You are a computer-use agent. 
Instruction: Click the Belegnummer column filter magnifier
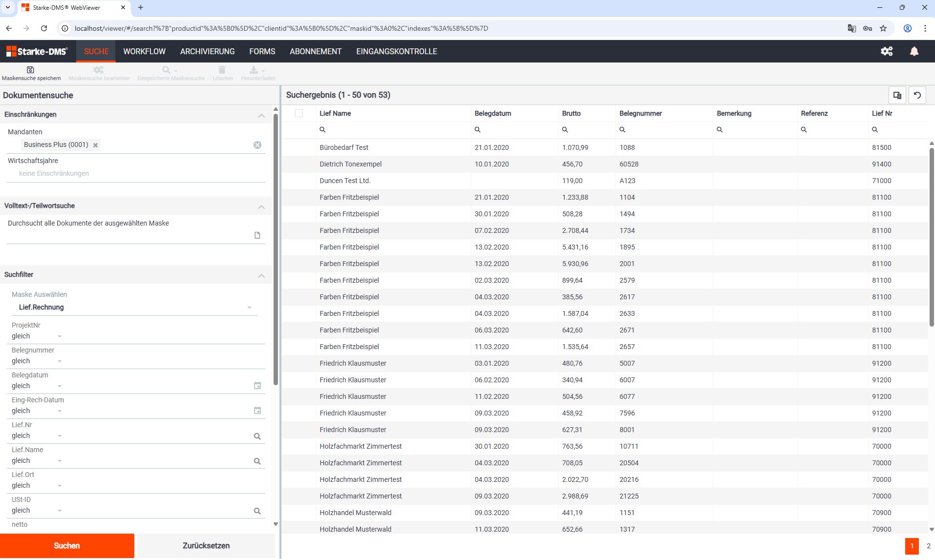coord(622,130)
